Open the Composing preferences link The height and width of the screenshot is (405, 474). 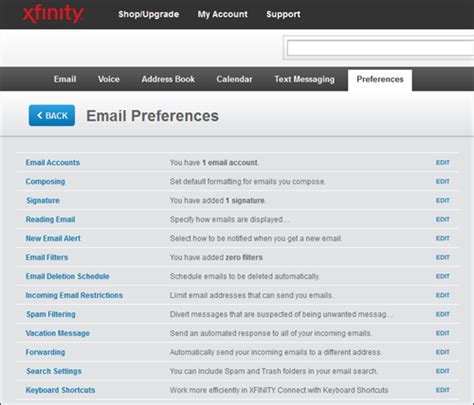(45, 182)
